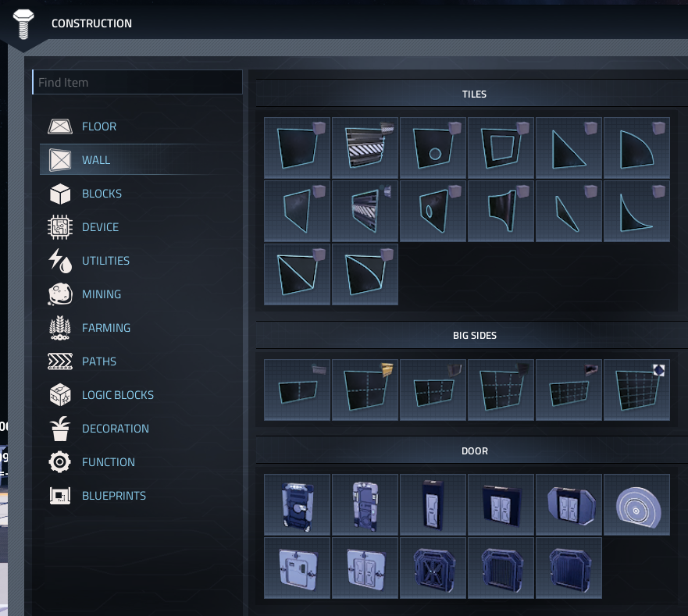Select the circular vault door
The image size is (688, 616).
click(x=636, y=504)
